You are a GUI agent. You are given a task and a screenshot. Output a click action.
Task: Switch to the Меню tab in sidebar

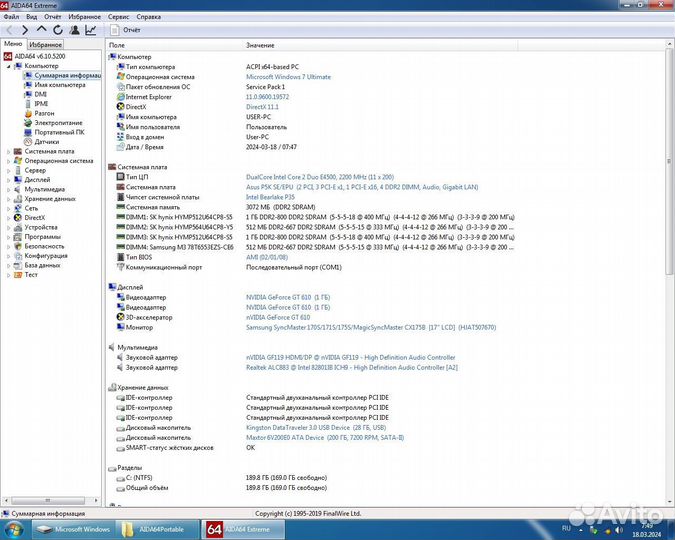click(x=13, y=44)
